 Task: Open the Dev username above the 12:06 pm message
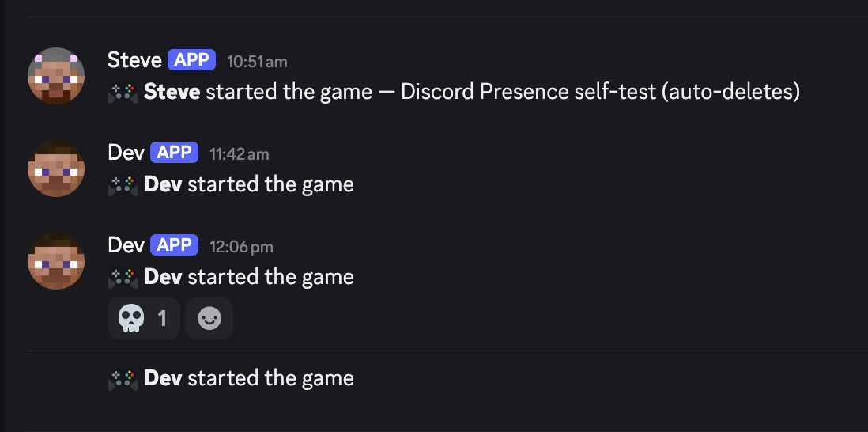[x=126, y=244]
